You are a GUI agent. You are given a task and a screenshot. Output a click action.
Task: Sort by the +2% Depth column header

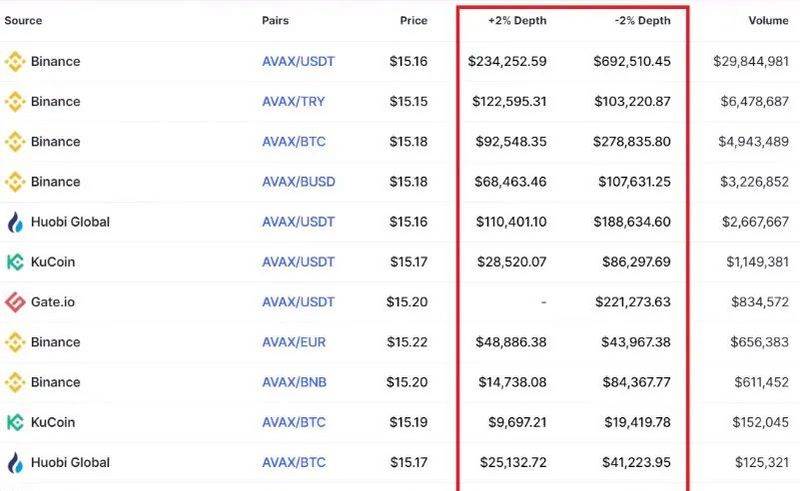coord(517,20)
